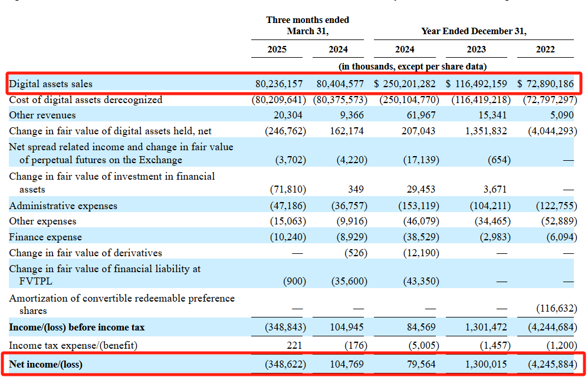The height and width of the screenshot is (377, 588).
Task: Select the value 80,236,157 in Digital assets sales
Action: coord(278,84)
